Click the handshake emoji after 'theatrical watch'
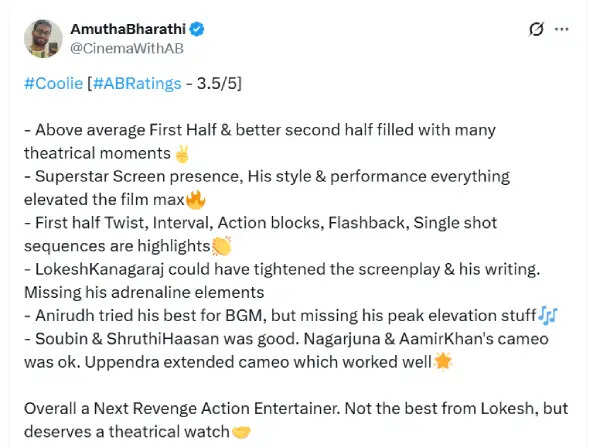This screenshot has height=448, width=600. click(x=240, y=431)
